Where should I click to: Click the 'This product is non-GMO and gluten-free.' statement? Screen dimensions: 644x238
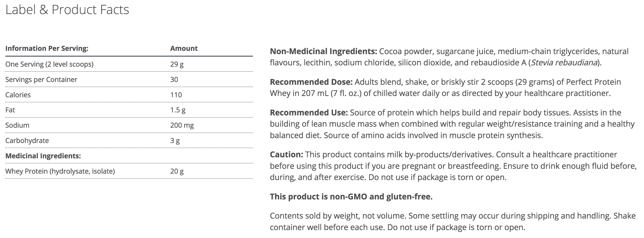coord(351,197)
